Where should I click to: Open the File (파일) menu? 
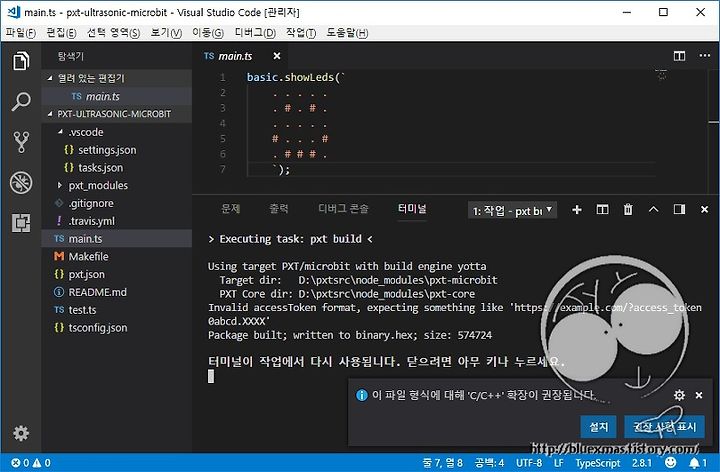pos(21,33)
